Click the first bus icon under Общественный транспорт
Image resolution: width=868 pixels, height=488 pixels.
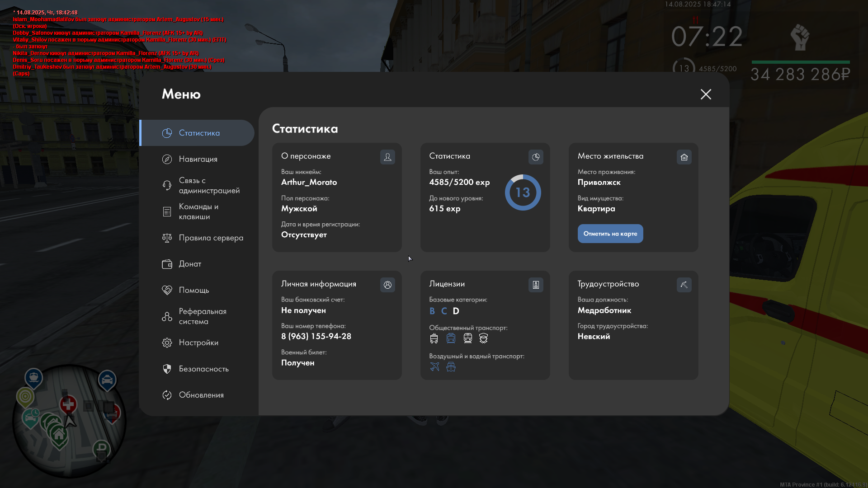[x=434, y=338]
